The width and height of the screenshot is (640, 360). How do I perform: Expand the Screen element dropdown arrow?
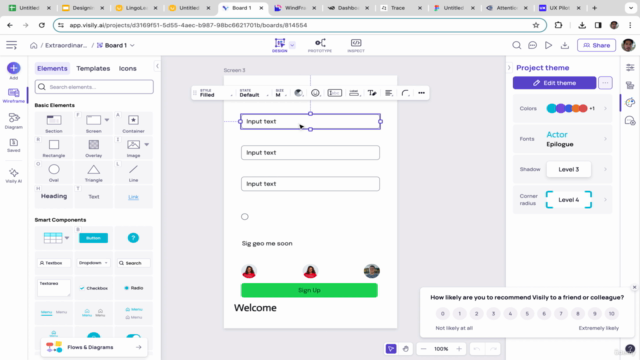point(107,120)
